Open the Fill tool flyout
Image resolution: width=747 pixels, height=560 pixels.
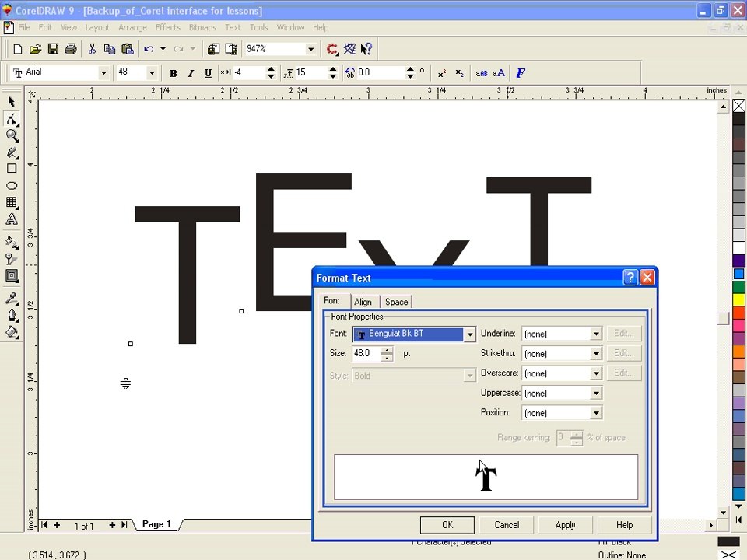(x=12, y=332)
